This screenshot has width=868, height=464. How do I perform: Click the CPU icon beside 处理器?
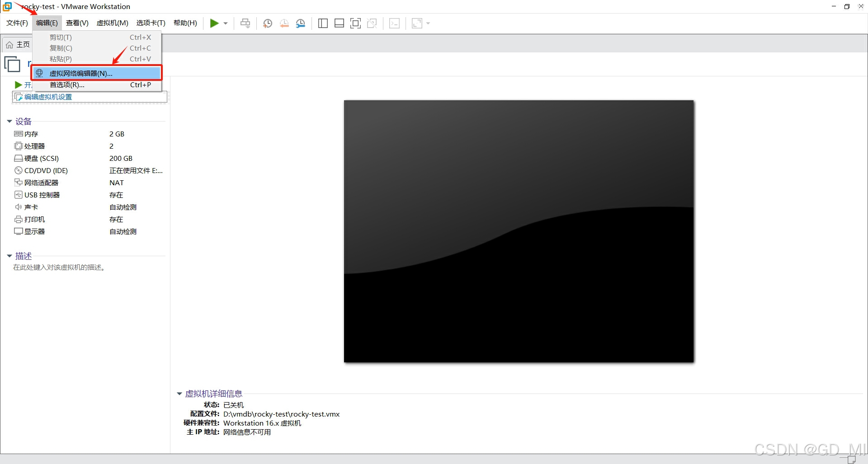(19, 146)
